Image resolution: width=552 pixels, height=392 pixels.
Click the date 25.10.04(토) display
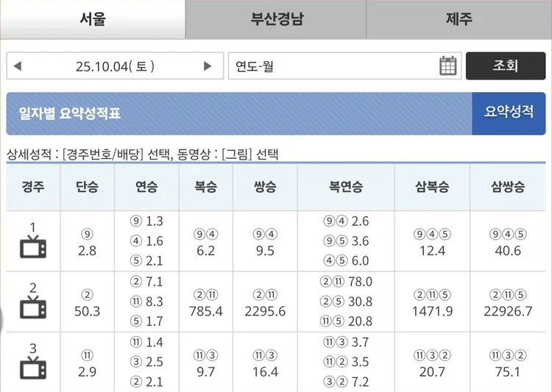click(115, 66)
